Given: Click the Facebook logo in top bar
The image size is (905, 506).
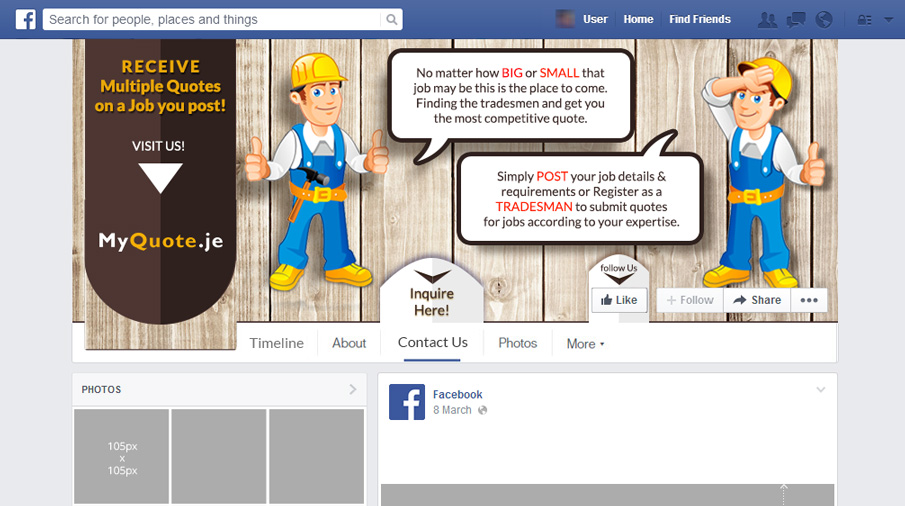Looking at the screenshot, I should coord(25,20).
